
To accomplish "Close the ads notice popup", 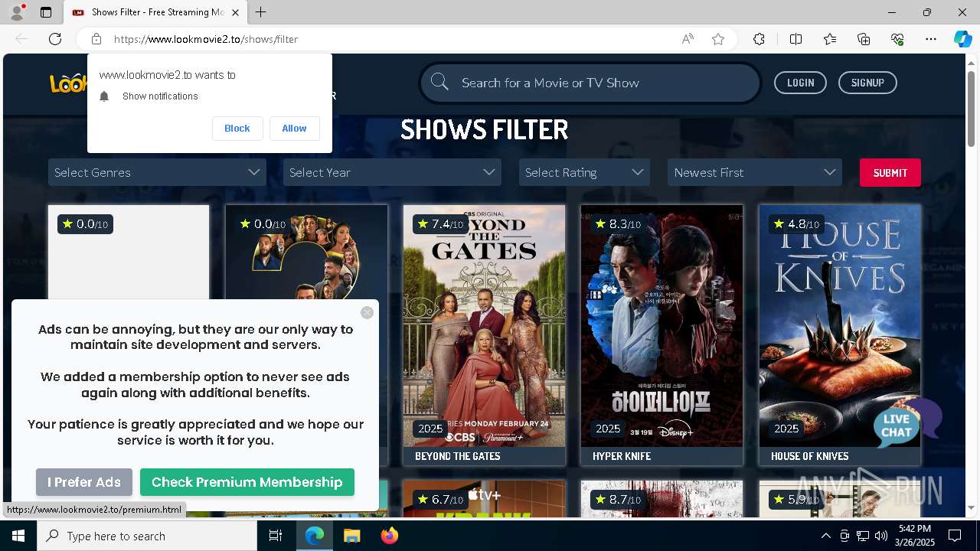I will coord(367,312).
